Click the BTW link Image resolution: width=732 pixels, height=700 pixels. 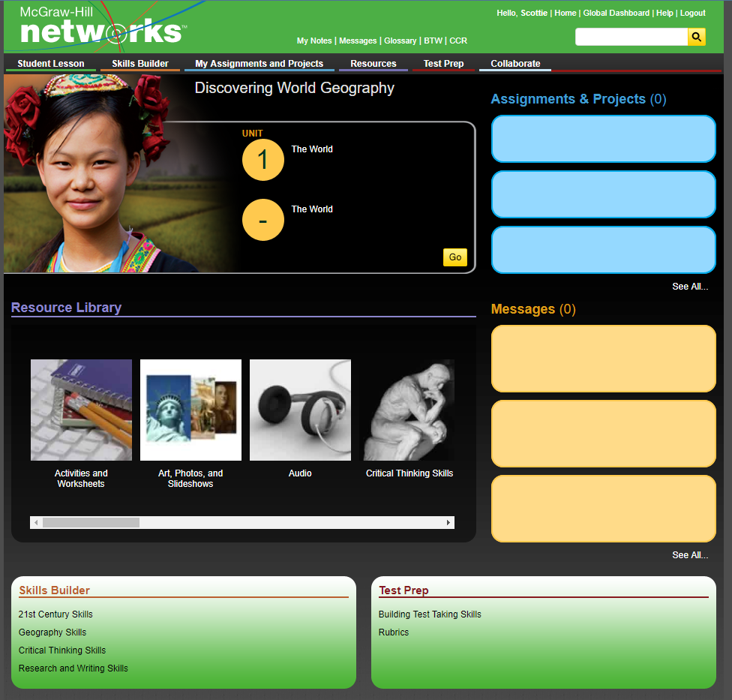point(433,41)
